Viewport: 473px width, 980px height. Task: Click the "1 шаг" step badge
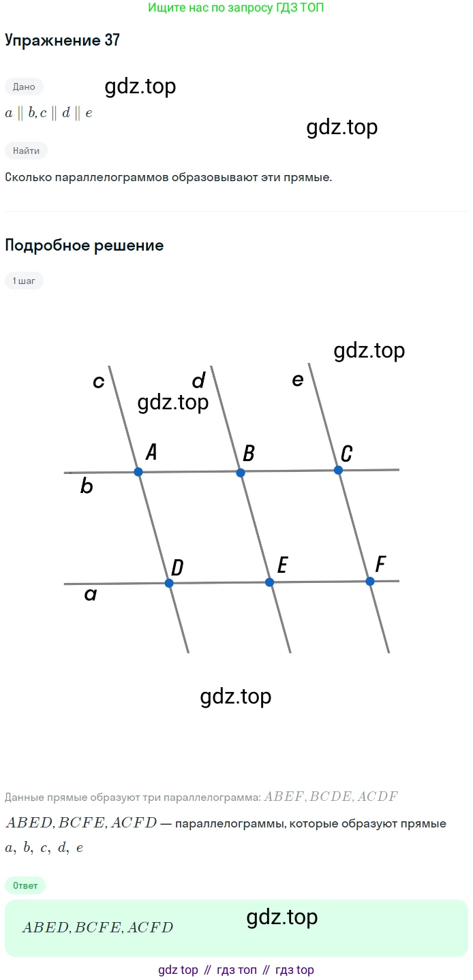tap(24, 280)
